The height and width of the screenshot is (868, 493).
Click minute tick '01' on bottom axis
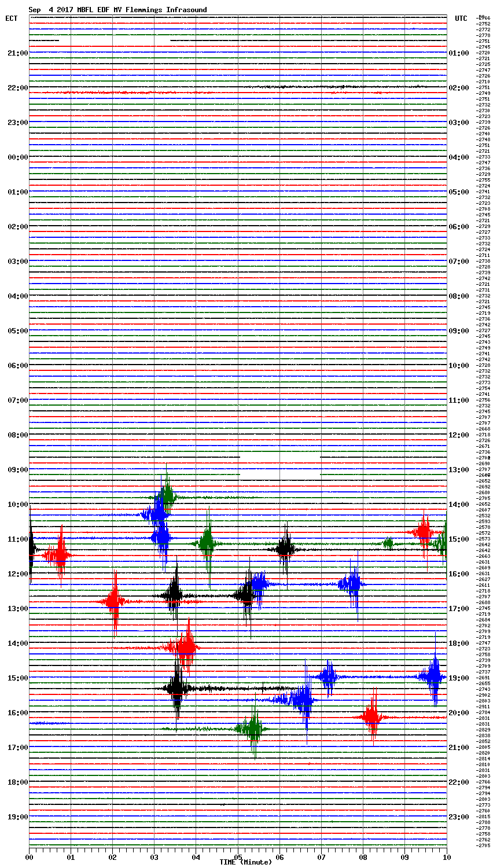[71, 856]
